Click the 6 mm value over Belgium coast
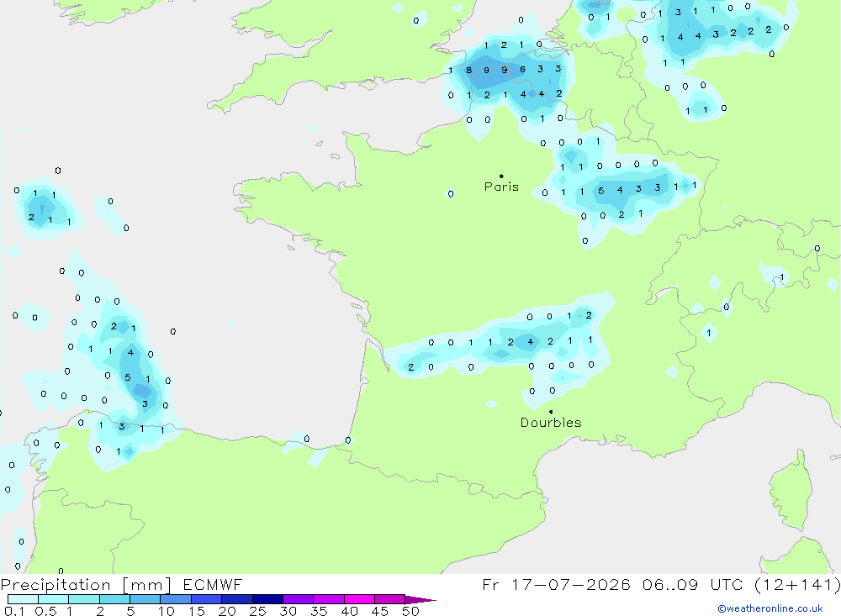Viewport: 841px width, 616px height. [x=522, y=69]
